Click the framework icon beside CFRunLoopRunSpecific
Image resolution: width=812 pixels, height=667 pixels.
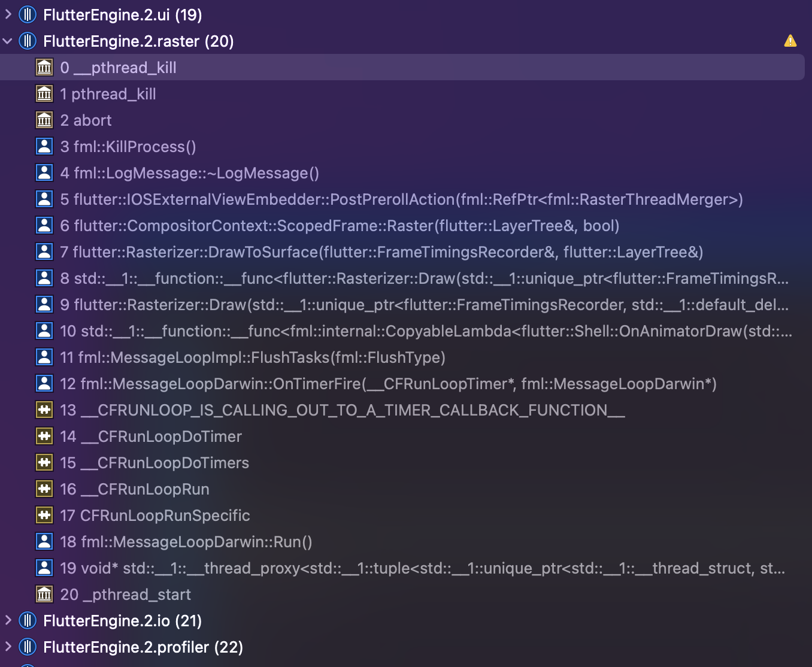tap(44, 515)
